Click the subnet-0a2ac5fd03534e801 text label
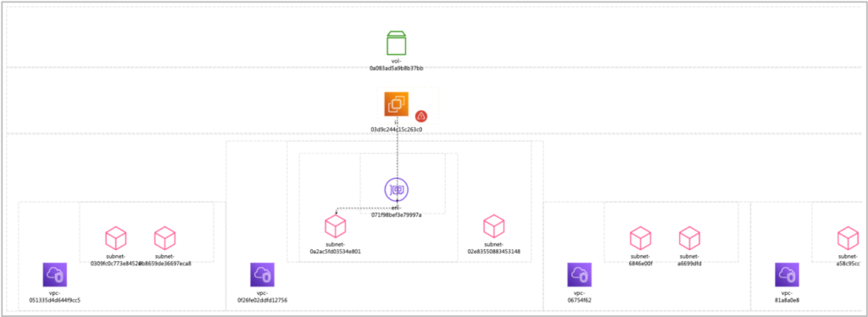 336,247
